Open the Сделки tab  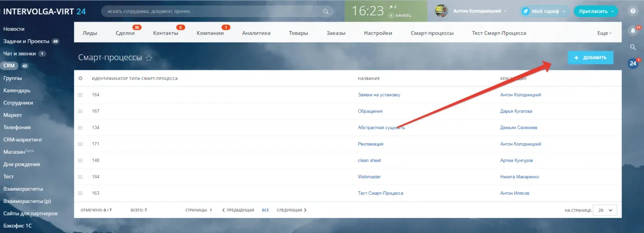(x=125, y=33)
